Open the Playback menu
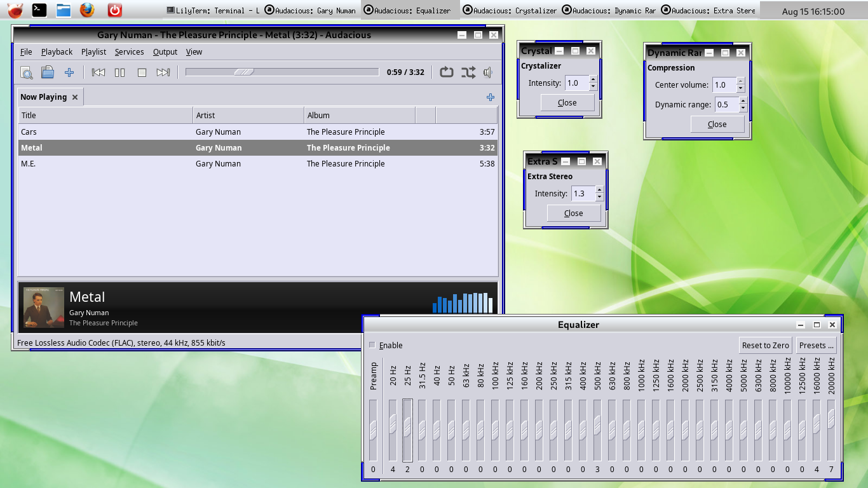This screenshot has height=488, width=868. [x=57, y=52]
